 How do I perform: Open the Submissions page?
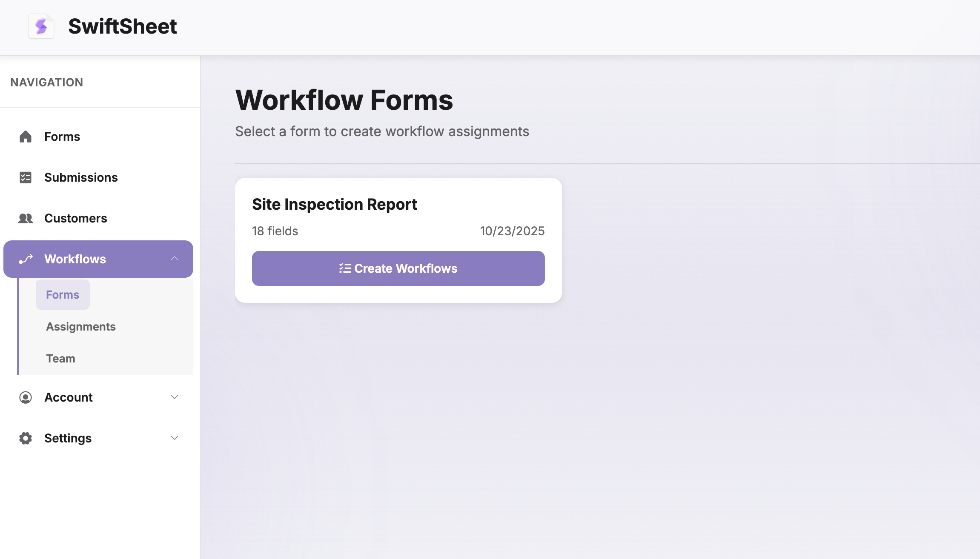[81, 177]
